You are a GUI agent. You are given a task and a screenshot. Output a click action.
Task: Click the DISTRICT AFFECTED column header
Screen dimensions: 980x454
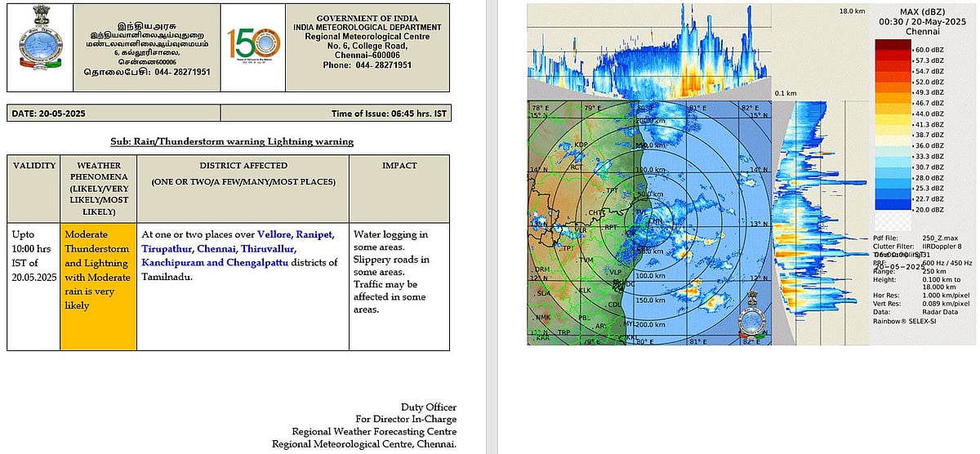[242, 166]
